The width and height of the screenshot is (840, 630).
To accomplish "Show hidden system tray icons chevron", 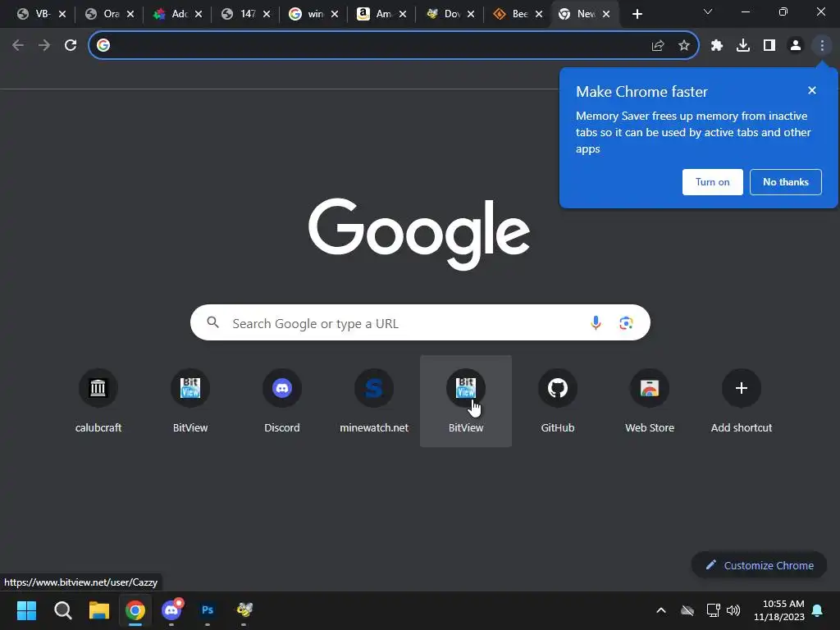I will [x=661, y=610].
